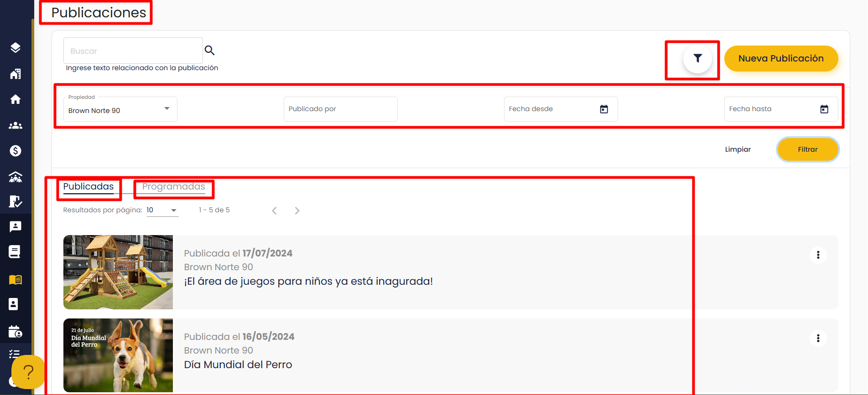Open the layers icon in sidebar
The height and width of the screenshot is (395, 868).
(x=16, y=48)
